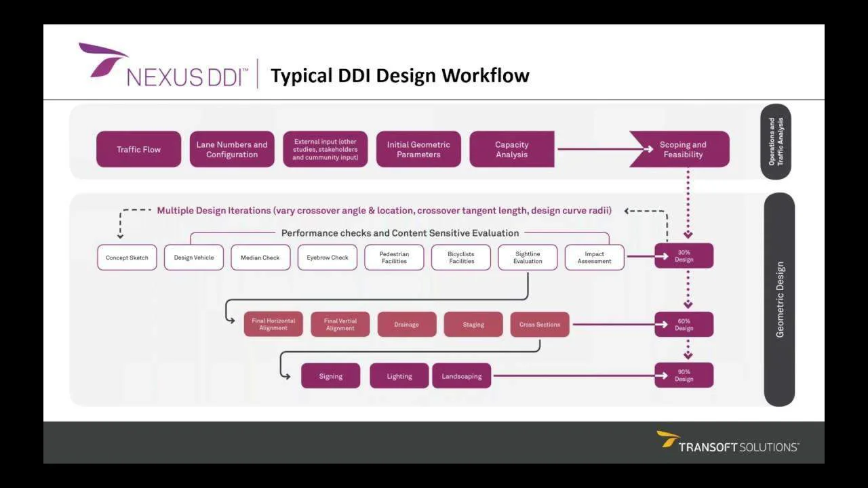Click the Transoft Solutions logo
868x488 pixels.
(728, 441)
